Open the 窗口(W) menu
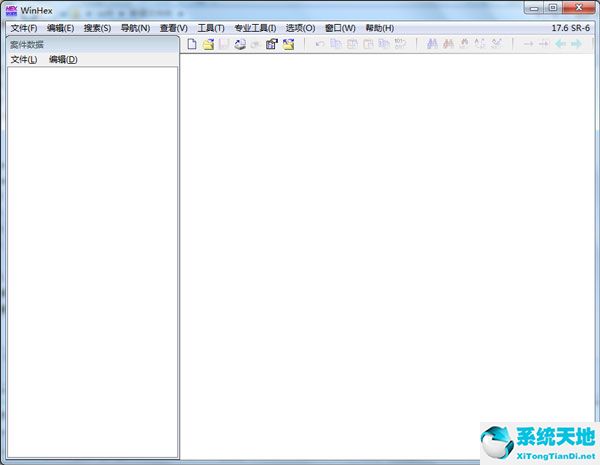Image resolution: width=600 pixels, height=465 pixels. [x=340, y=28]
